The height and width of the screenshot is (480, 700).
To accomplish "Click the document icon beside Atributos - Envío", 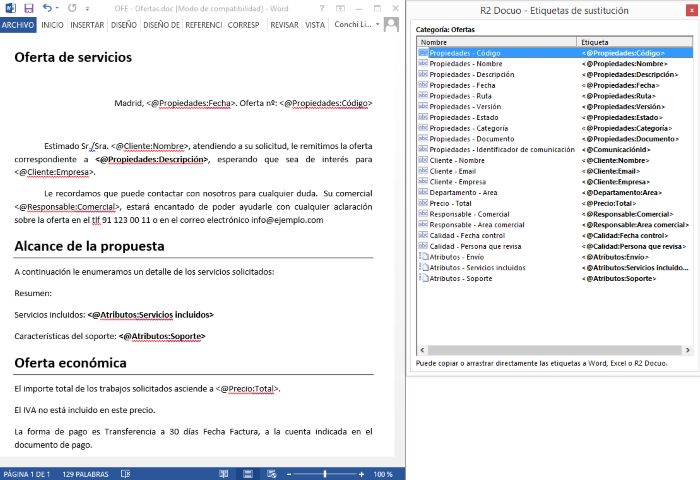I will coord(423,256).
